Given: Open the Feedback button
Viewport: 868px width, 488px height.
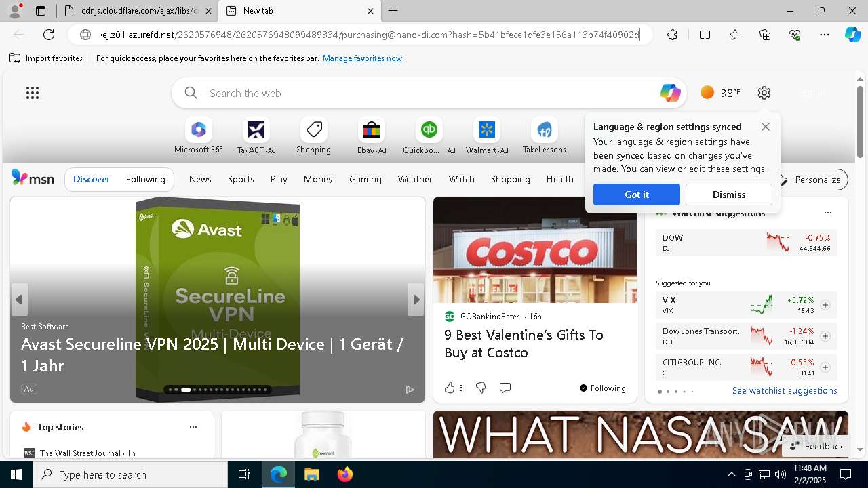Looking at the screenshot, I should [816, 446].
